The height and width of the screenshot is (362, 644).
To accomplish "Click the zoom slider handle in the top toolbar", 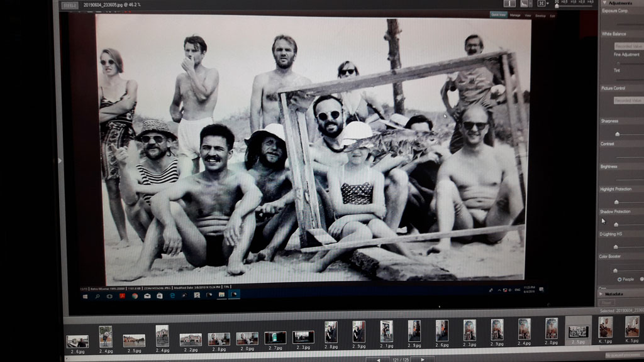I will pos(557,6).
